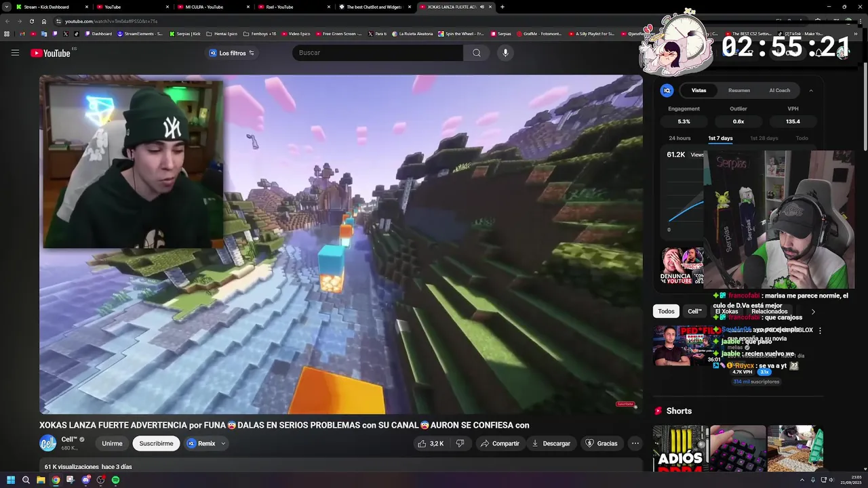This screenshot has height=488, width=868.
Task: Open Spotify from the taskbar
Action: click(x=115, y=480)
